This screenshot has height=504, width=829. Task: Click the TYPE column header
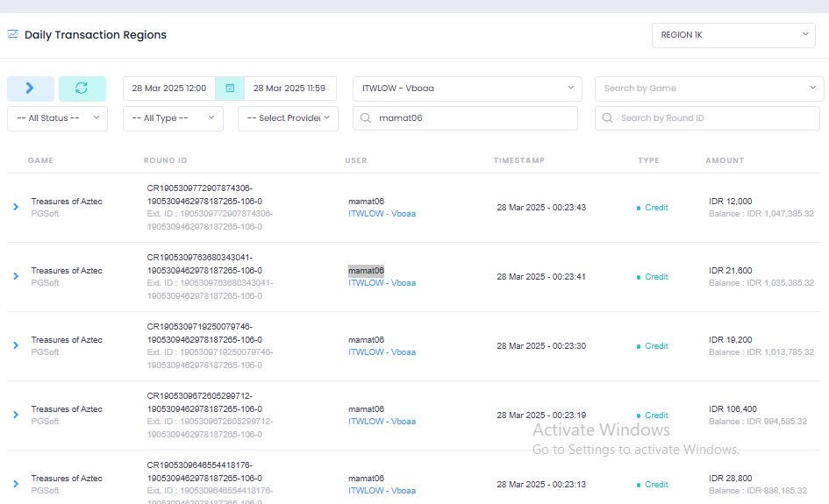(x=648, y=160)
